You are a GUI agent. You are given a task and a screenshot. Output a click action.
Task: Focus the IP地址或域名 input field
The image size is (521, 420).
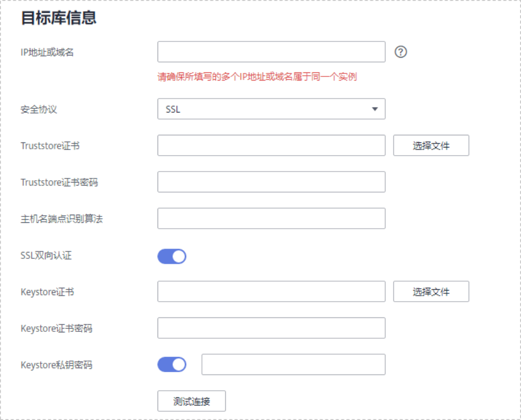tap(271, 52)
